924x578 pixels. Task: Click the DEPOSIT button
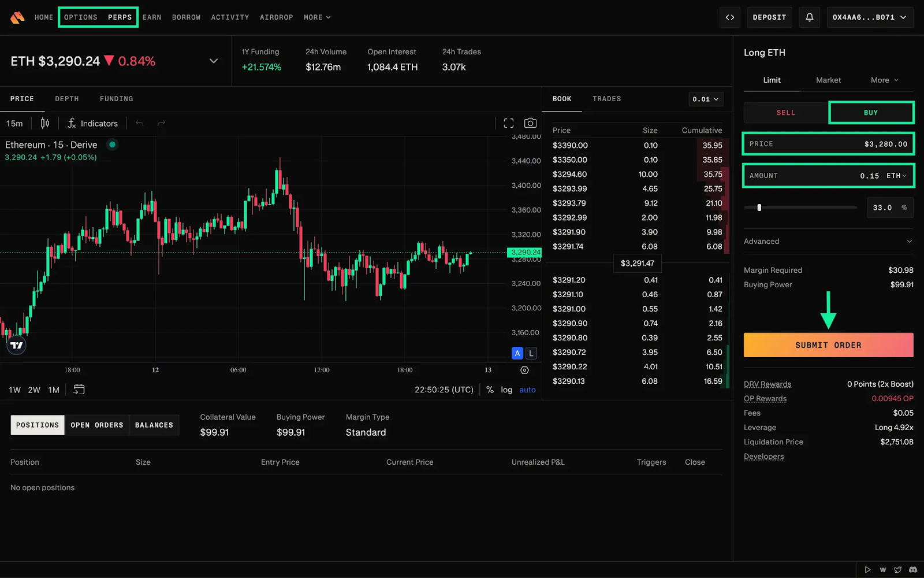coord(769,17)
